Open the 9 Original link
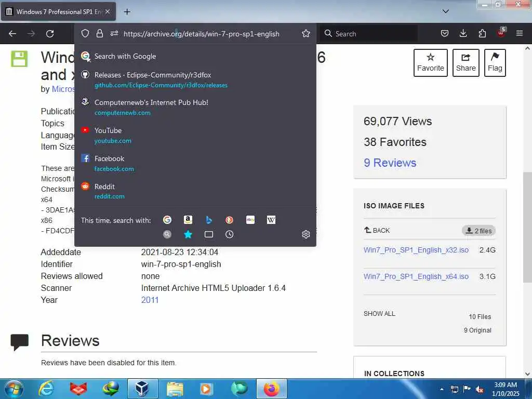532x399 pixels. (x=477, y=330)
